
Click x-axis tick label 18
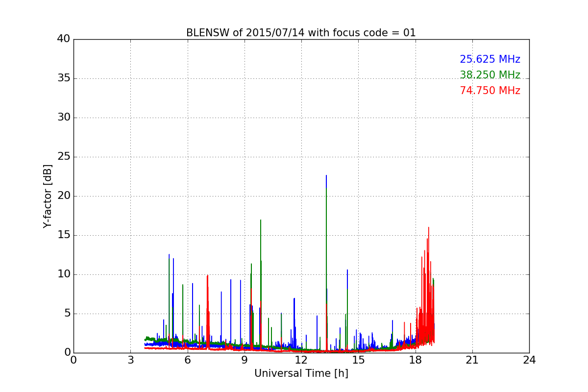[x=415, y=360]
